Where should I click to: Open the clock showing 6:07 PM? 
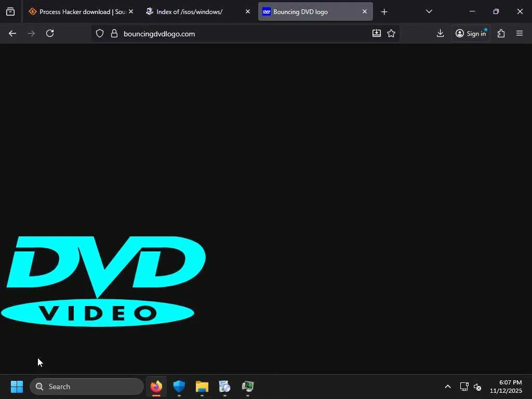click(506, 387)
